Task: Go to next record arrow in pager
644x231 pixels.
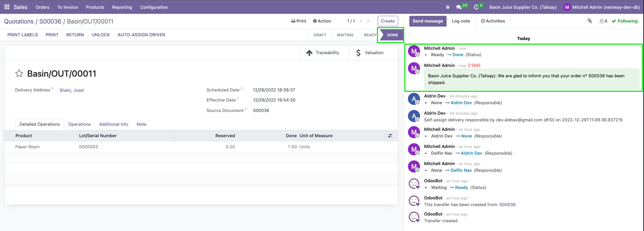Action: click(368, 21)
